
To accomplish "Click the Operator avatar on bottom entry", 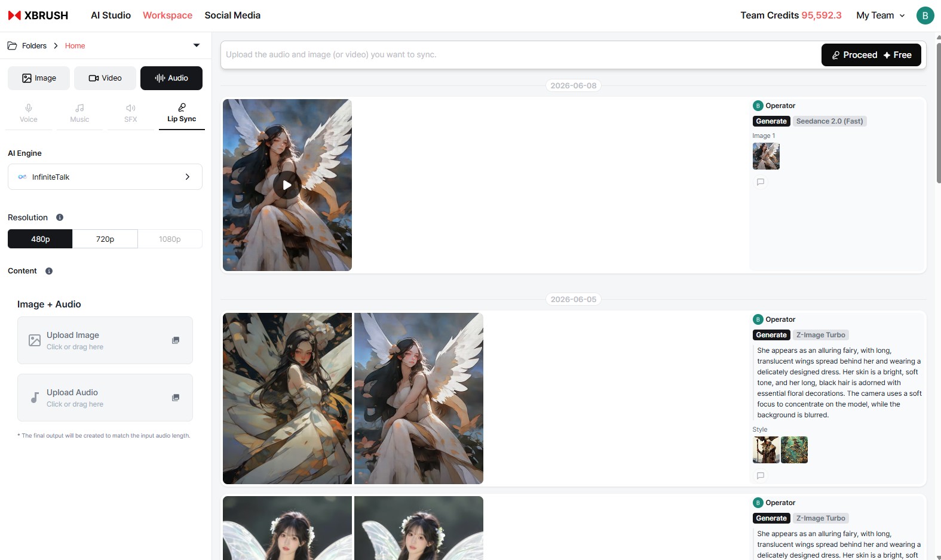I will (x=758, y=503).
